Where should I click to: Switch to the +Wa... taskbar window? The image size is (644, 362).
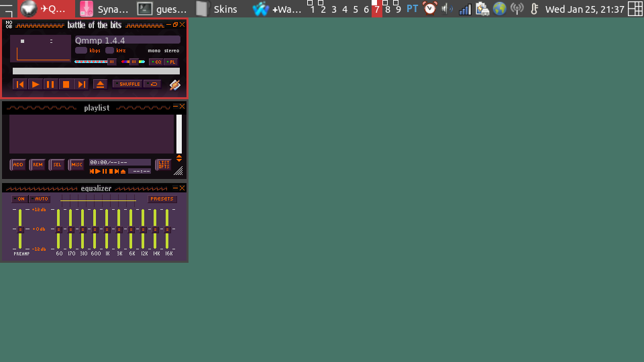pos(277,9)
